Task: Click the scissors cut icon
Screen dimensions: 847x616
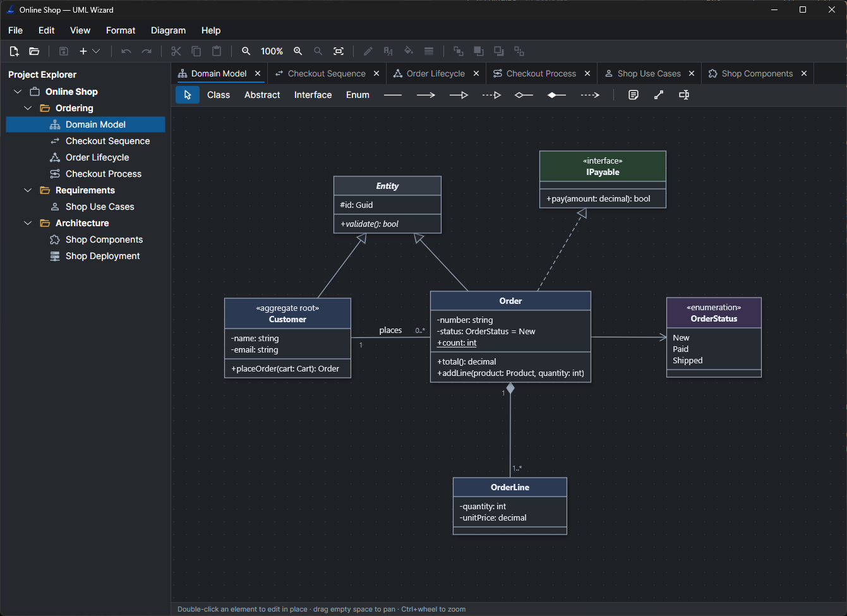Action: (x=176, y=51)
